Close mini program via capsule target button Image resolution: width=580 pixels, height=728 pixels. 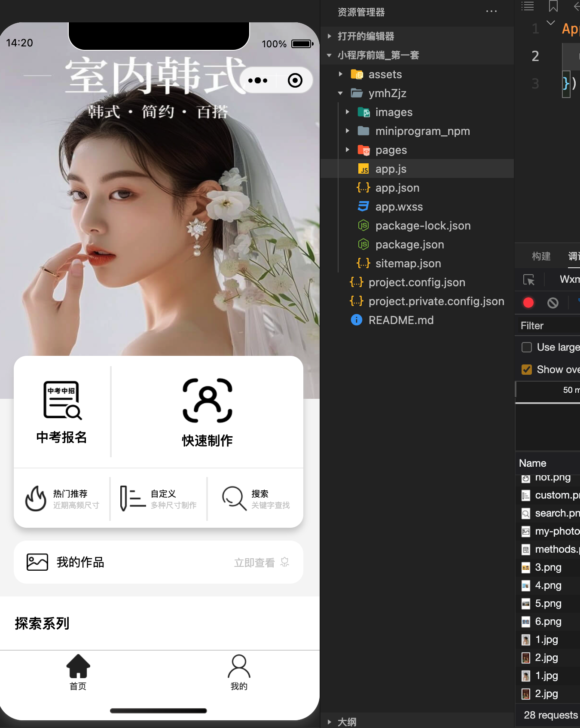[295, 80]
